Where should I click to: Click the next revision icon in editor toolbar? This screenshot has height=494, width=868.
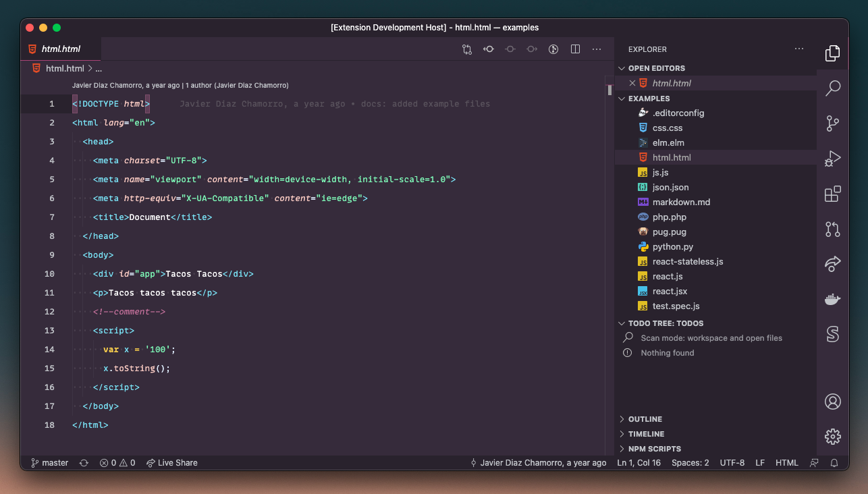(532, 49)
